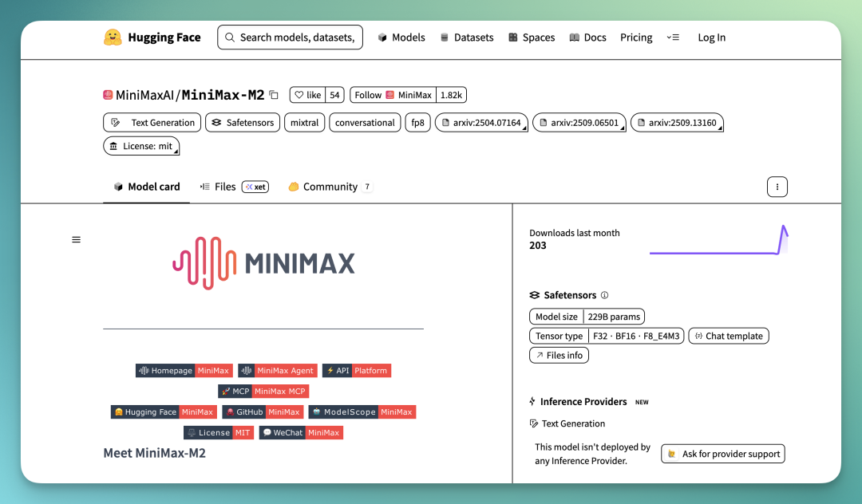862x504 pixels.
Task: Click the Safetensors info circle icon
Action: click(604, 295)
